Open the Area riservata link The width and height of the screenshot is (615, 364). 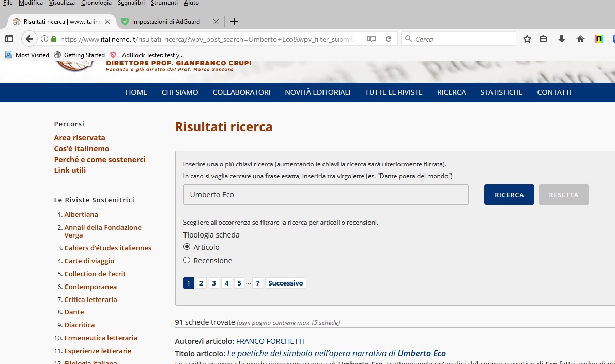[80, 138]
